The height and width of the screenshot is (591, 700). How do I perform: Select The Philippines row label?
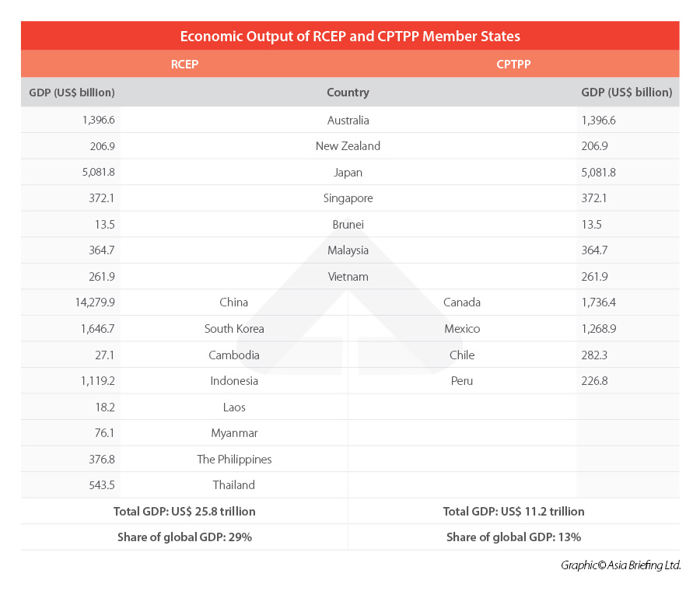[234, 460]
